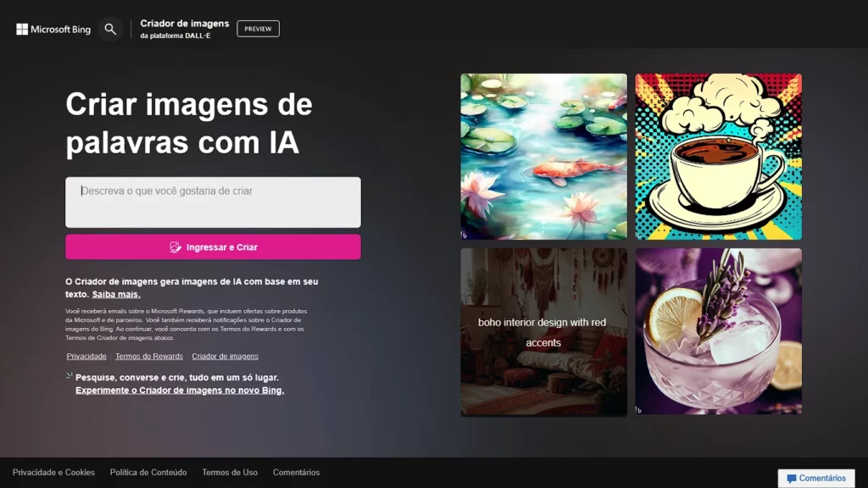
Task: Focus the image description text box
Action: pyautogui.click(x=213, y=202)
